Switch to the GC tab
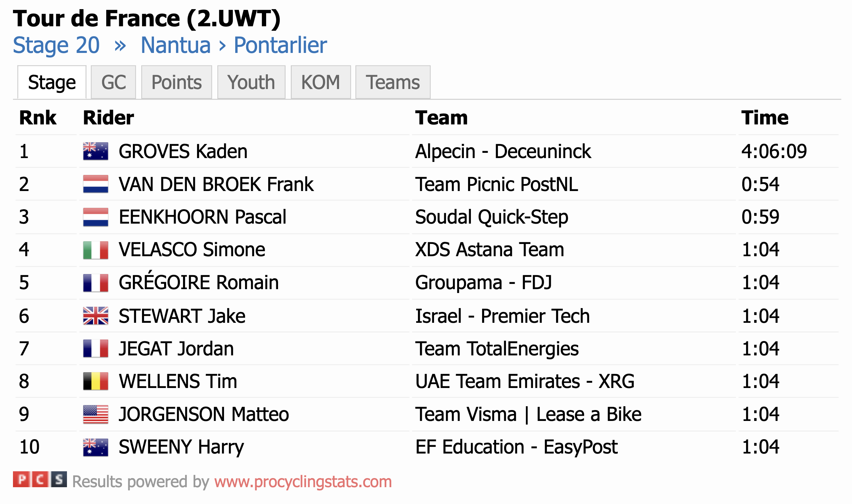Image resolution: width=852 pixels, height=504 pixels. 113,82
